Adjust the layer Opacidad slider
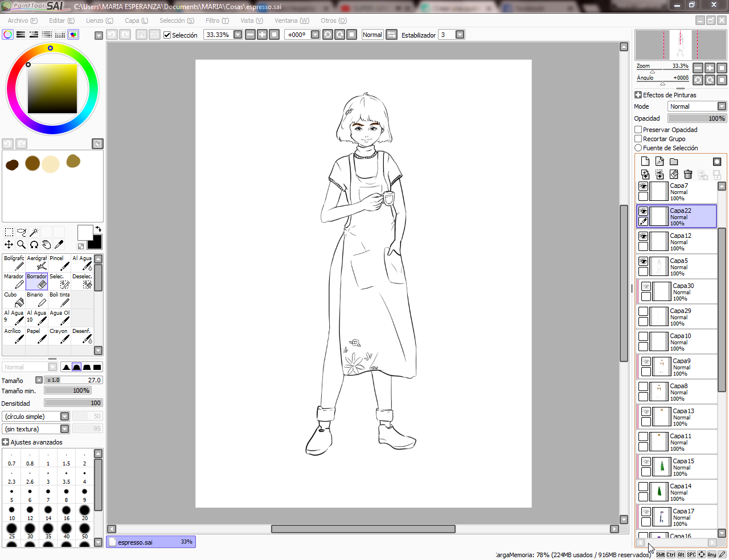729x560 pixels. (697, 118)
